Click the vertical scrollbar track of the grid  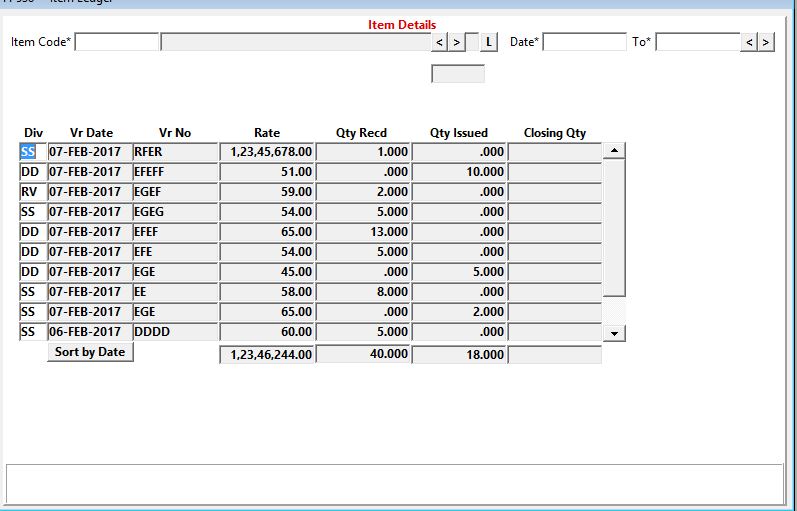coord(616,240)
